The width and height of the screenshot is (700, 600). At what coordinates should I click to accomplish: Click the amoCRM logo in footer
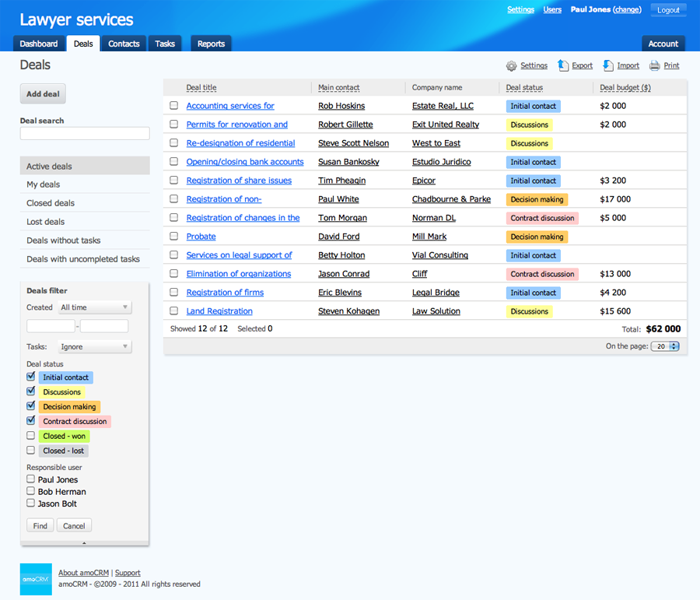(x=36, y=579)
